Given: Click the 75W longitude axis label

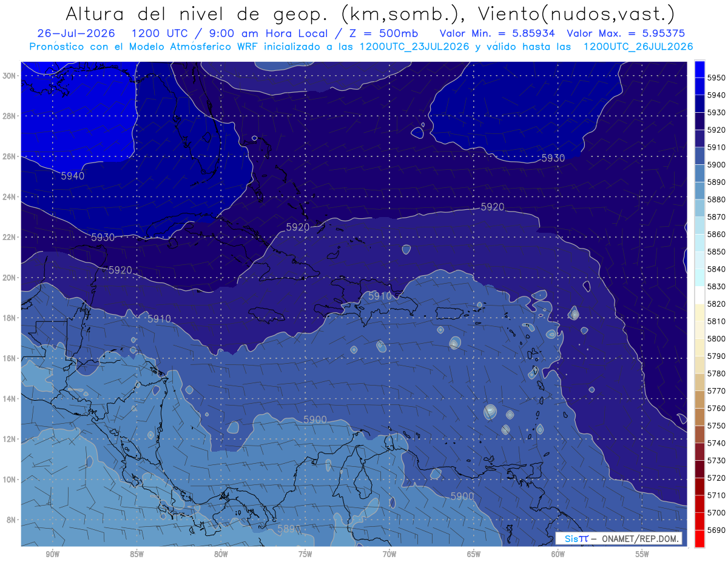Looking at the screenshot, I should [305, 554].
